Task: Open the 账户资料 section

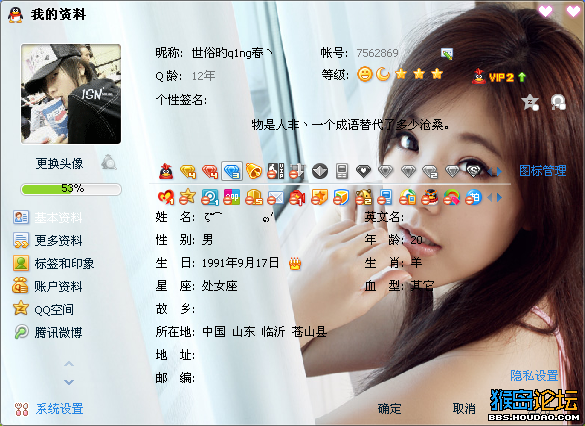Action: coord(48,286)
